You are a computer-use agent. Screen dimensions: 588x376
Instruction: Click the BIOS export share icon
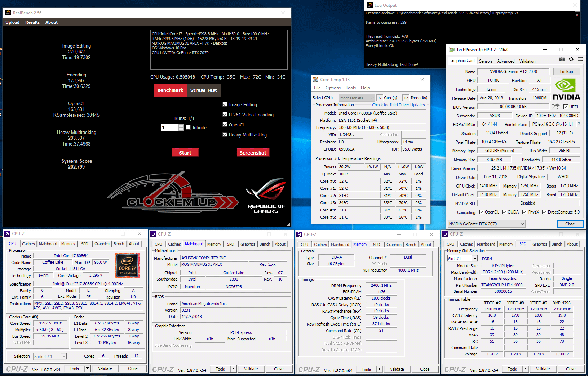click(555, 107)
